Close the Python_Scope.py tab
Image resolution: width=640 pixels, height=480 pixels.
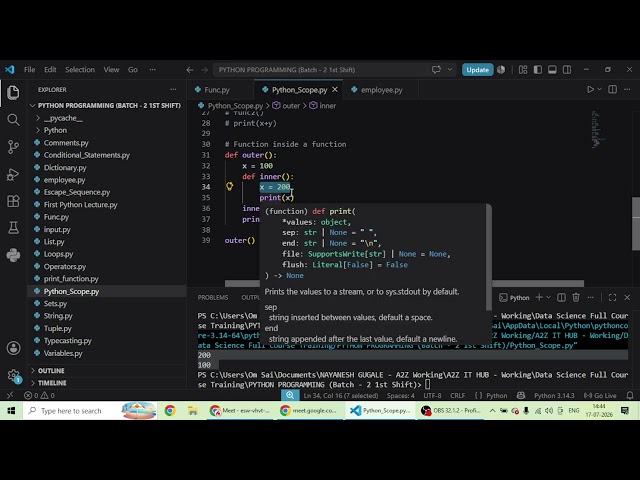tap(335, 89)
